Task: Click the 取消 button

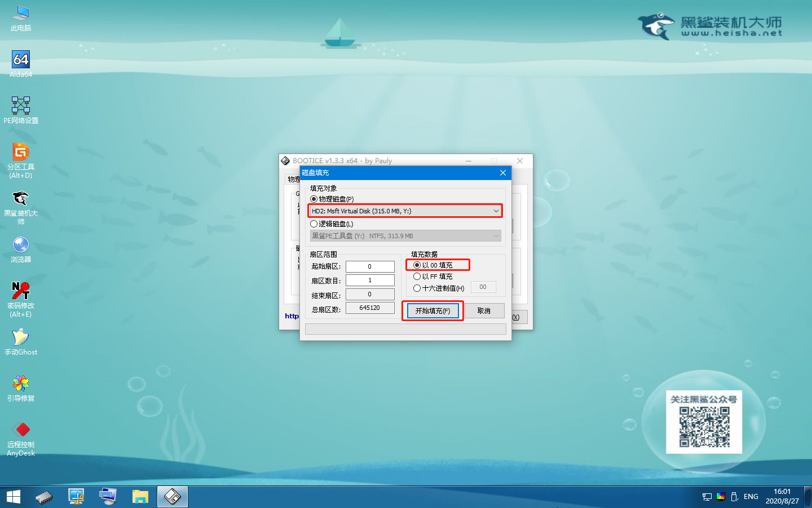Action: pos(484,311)
